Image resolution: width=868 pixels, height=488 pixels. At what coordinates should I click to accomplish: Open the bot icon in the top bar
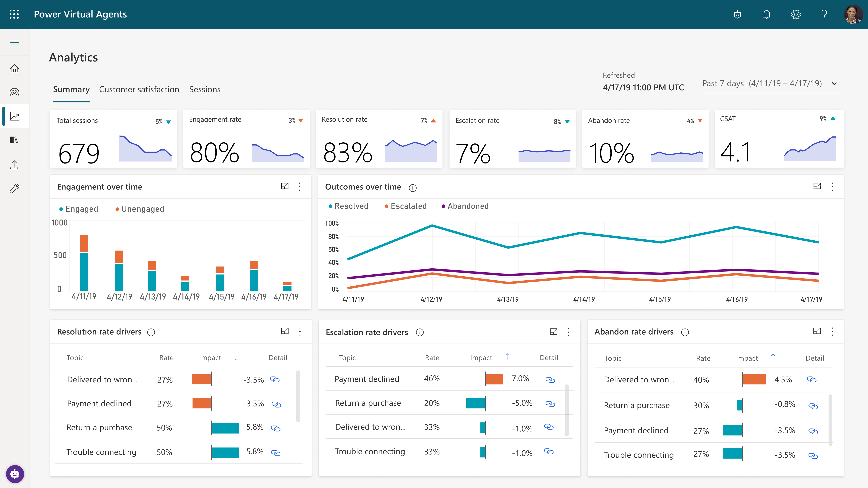(x=737, y=14)
